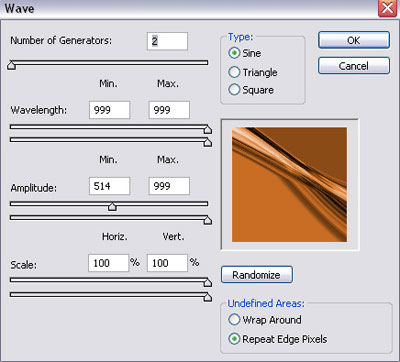This screenshot has height=362, width=400.
Task: Click the wave effect preview thumbnail
Action: [x=289, y=184]
